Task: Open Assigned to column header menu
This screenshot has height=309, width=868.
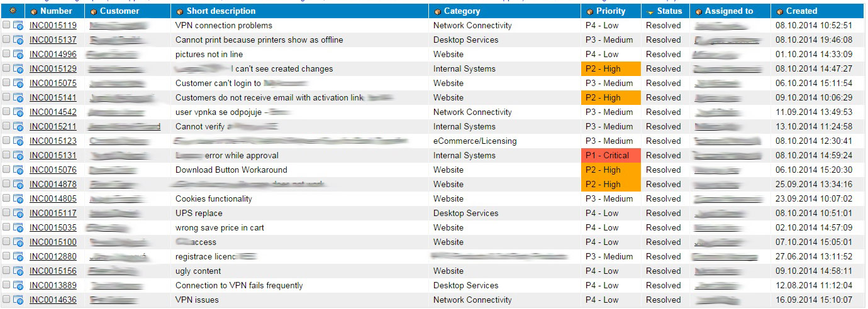Action: (698, 11)
